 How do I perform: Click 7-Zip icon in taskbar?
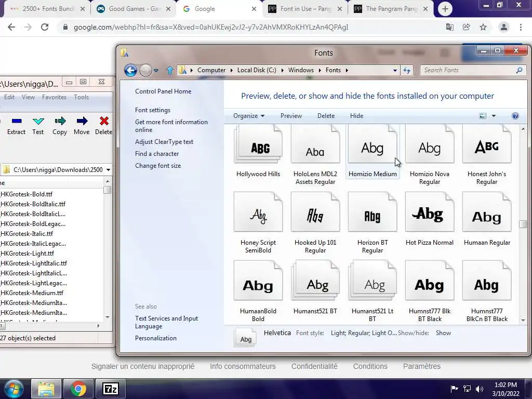click(x=111, y=389)
